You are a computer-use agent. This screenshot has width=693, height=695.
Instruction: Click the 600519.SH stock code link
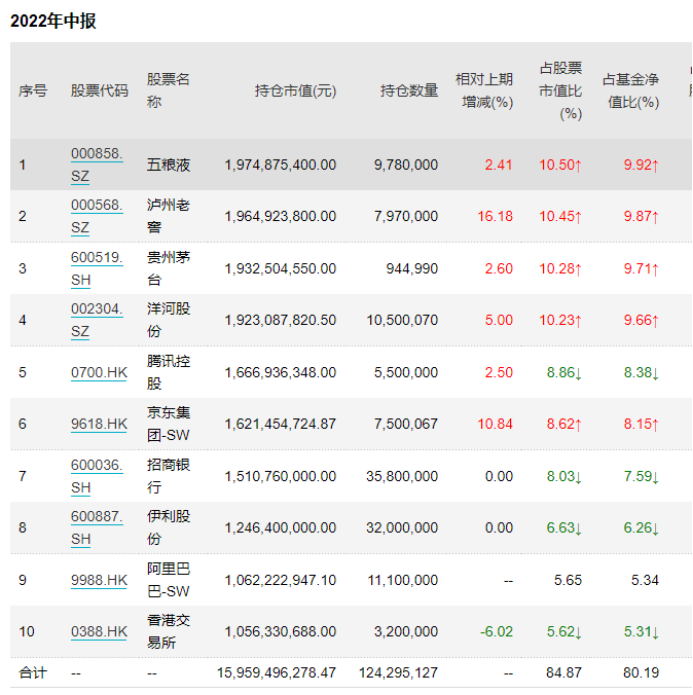(x=96, y=268)
